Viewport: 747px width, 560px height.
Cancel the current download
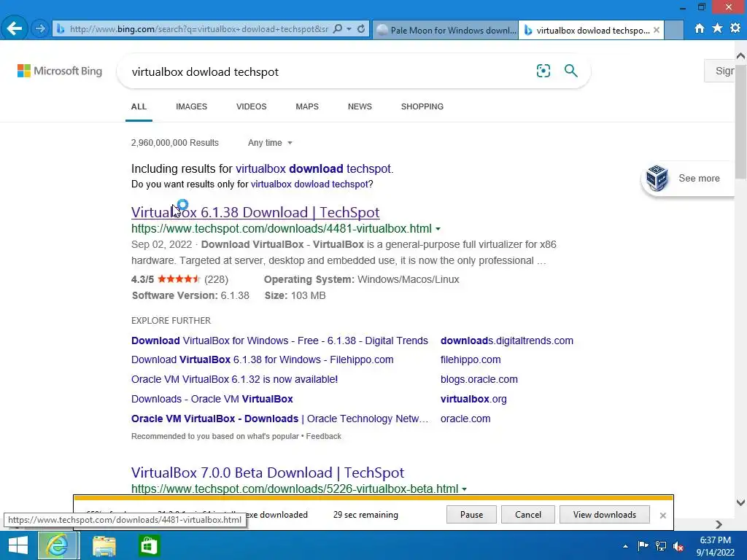coord(528,515)
